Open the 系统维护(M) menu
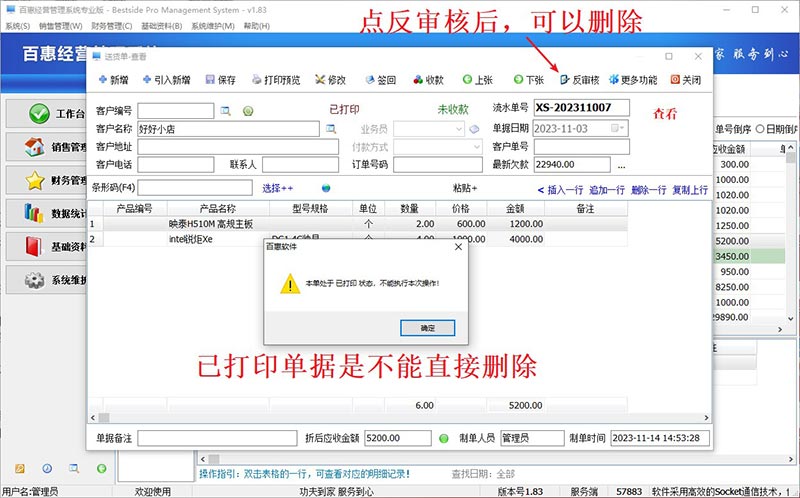 coord(213,26)
